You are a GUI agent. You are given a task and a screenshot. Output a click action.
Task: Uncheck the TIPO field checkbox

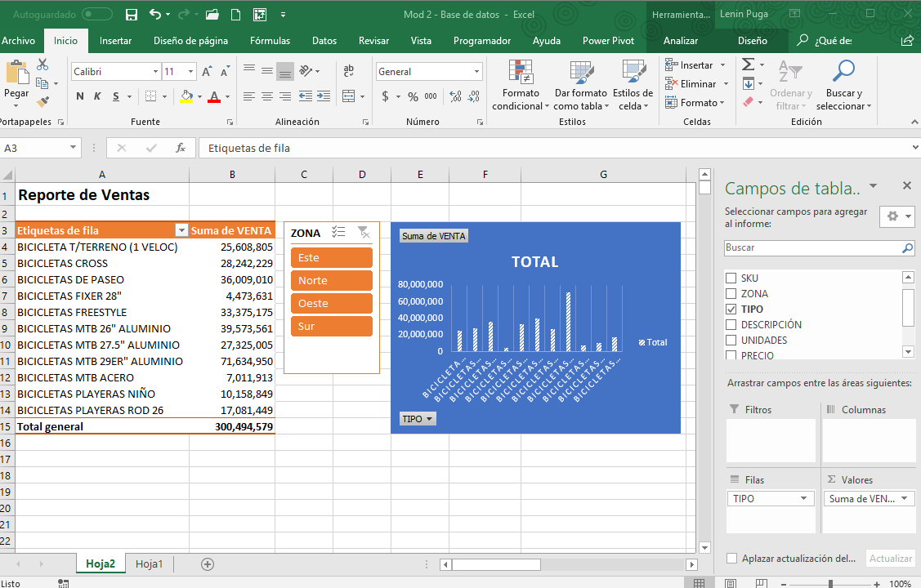[x=731, y=309]
